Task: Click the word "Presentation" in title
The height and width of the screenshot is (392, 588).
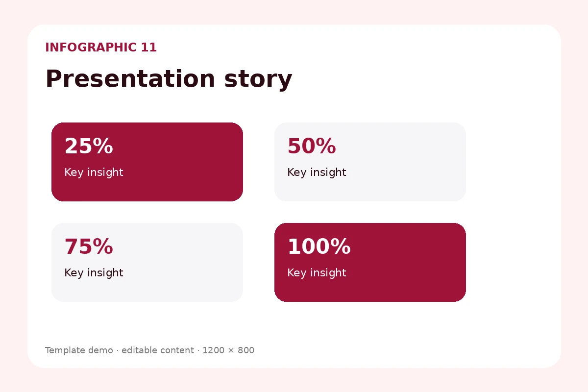Action: point(130,79)
